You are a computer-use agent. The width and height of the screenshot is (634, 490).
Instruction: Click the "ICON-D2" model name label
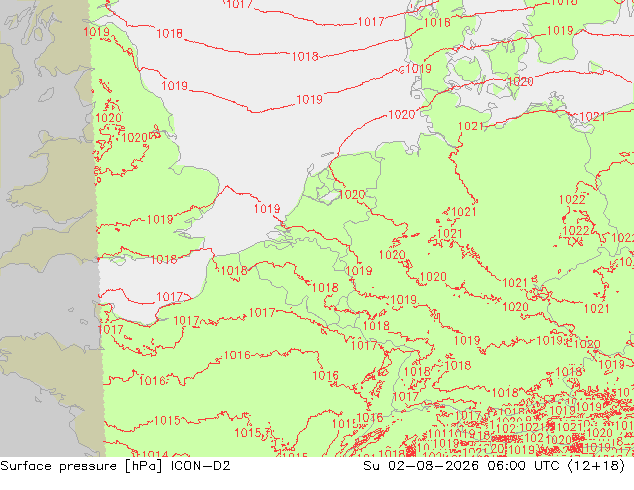(x=201, y=466)
